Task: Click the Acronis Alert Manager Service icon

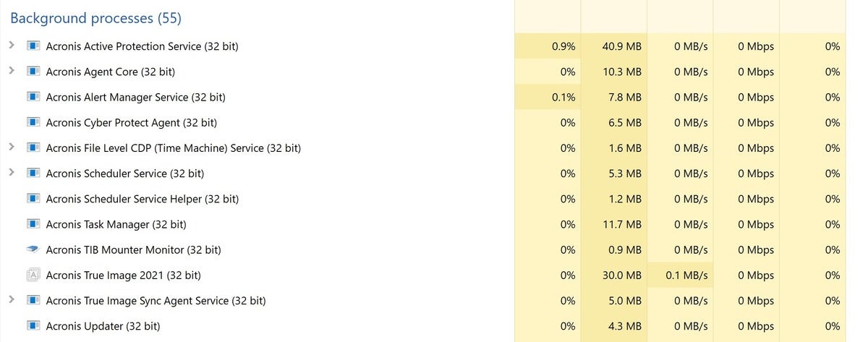Action: (33, 97)
